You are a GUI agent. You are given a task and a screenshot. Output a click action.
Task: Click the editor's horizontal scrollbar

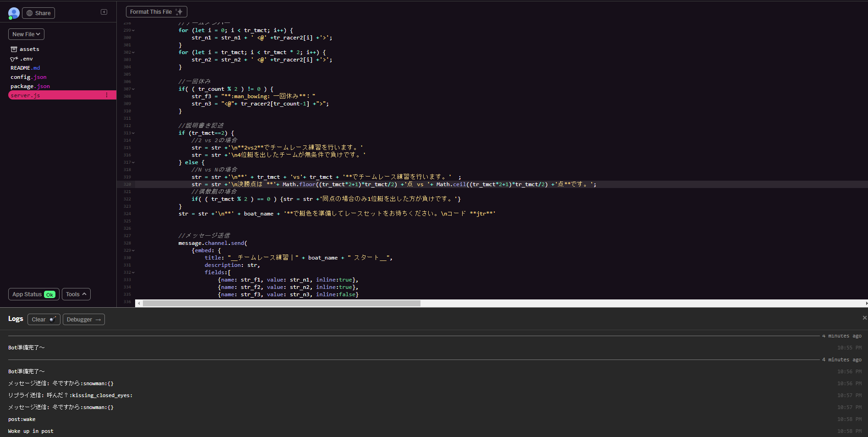[281, 304]
